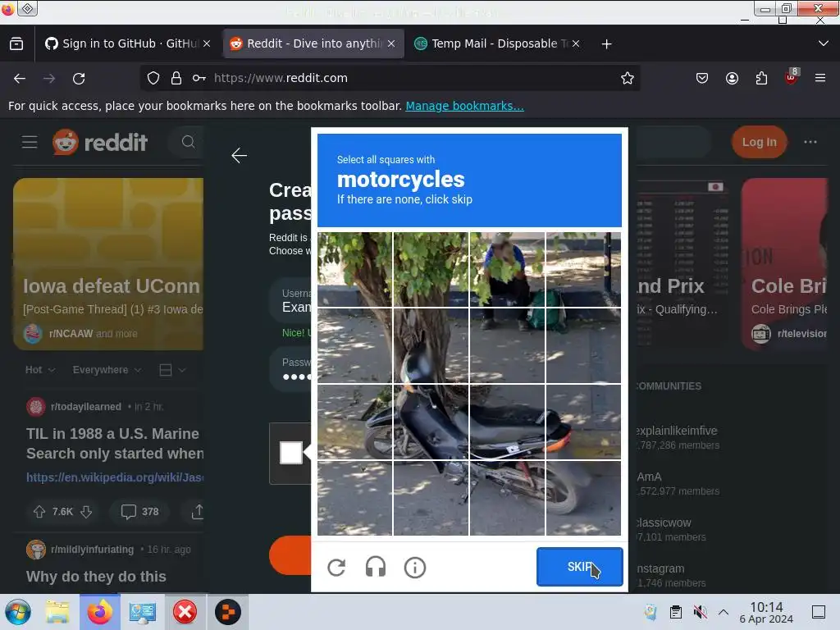Open the Reddit three-dot options menu
This screenshot has height=630, width=840.
coord(810,142)
